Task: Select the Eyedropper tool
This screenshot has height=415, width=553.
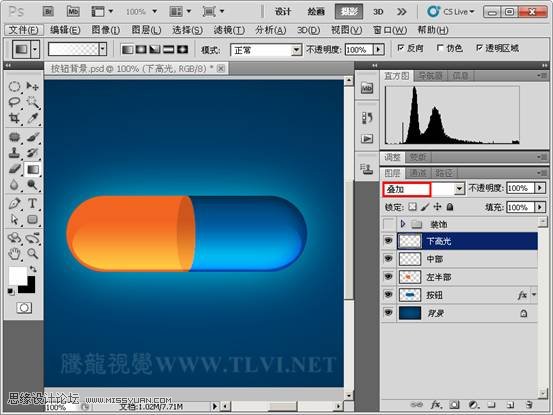Action: click(32, 118)
